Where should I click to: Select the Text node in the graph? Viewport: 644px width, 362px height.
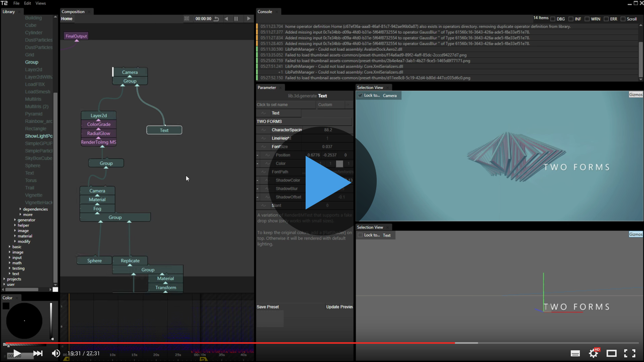(x=164, y=130)
